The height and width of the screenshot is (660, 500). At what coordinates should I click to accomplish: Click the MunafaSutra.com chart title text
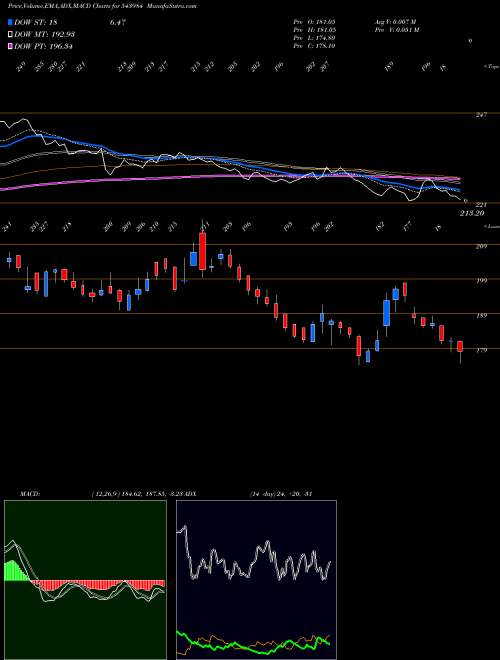[173, 6]
